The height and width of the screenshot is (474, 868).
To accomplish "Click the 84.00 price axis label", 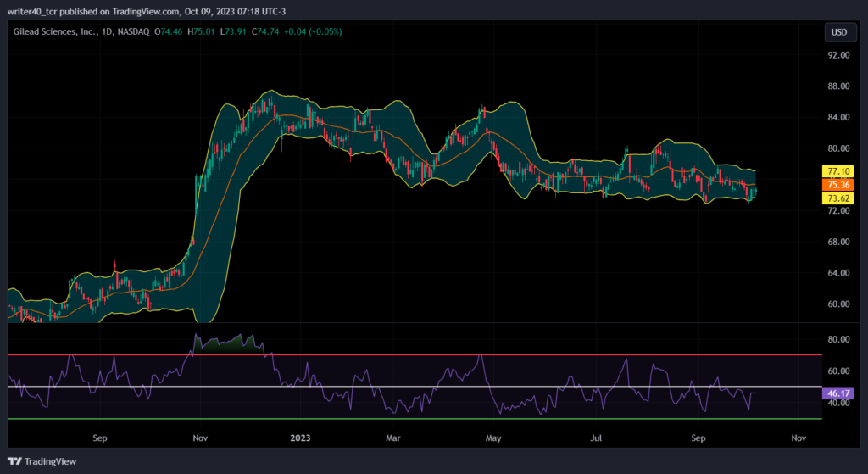I will [838, 117].
